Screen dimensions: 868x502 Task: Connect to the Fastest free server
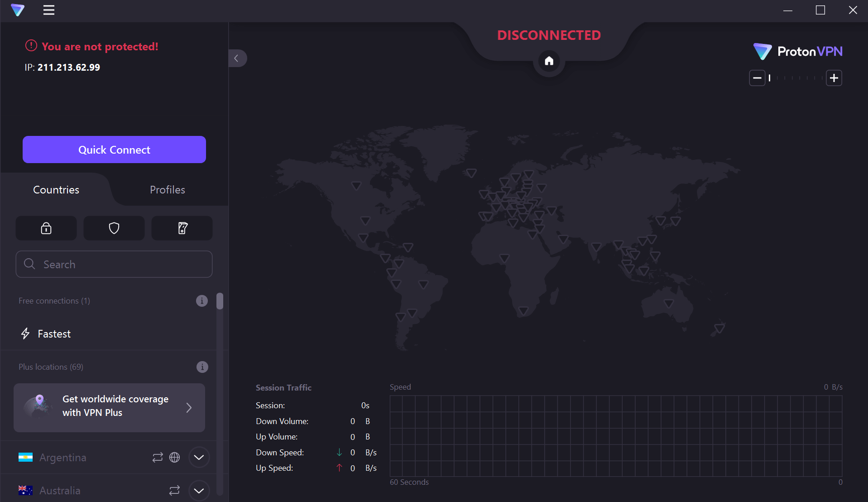coord(109,334)
